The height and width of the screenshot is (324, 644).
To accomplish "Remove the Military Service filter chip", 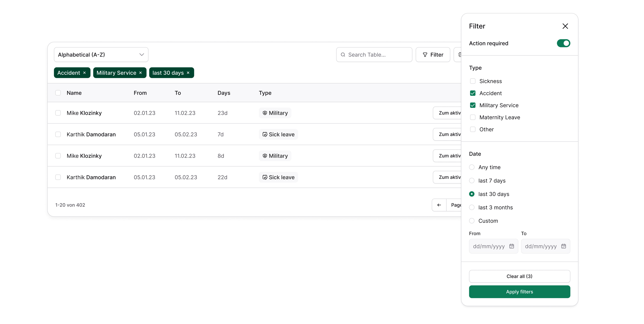I will tap(141, 73).
